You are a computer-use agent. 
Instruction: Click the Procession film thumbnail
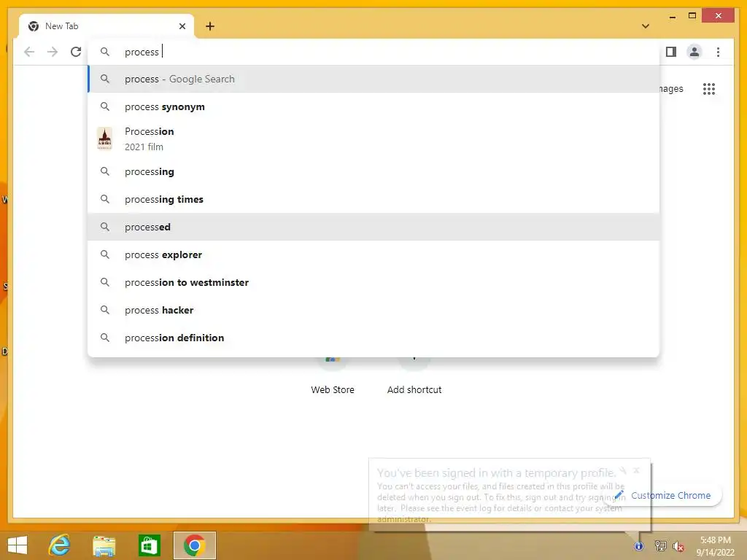(105, 139)
